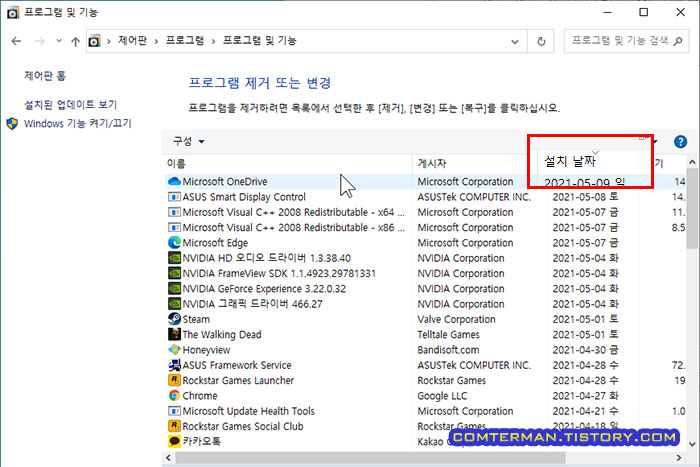Click the horizontal scrollbar left arrow
This screenshot has height=467, width=700.
click(168, 458)
